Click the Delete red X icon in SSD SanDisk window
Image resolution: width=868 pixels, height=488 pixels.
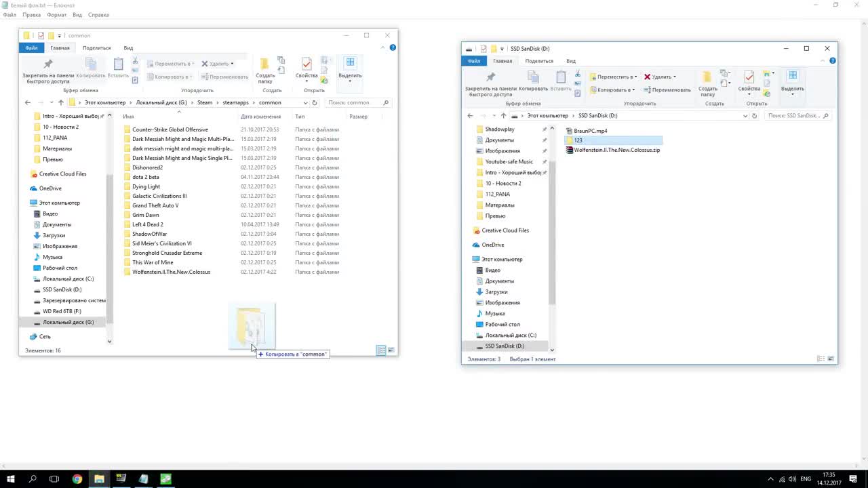pos(647,77)
